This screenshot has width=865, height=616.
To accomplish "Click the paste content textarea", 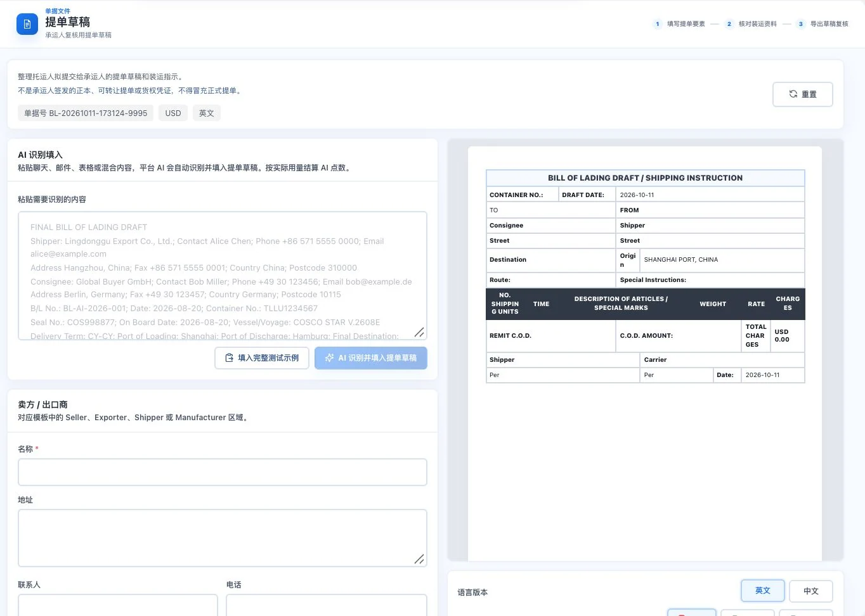I will tap(223, 276).
